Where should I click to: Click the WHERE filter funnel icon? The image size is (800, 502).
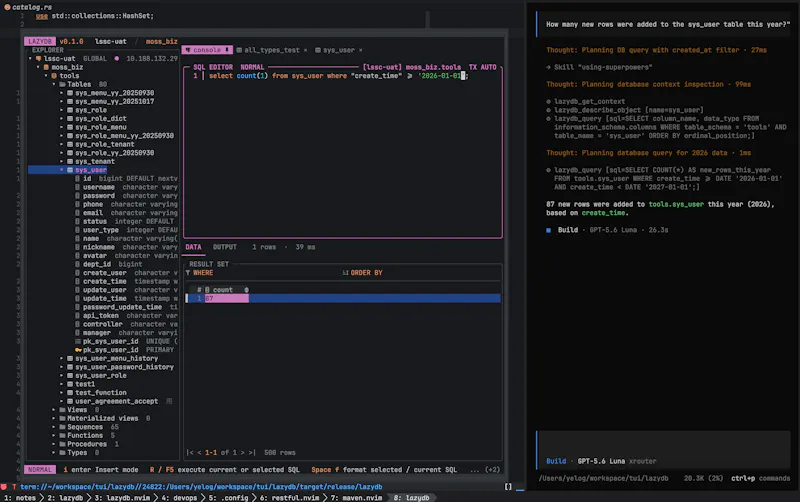pyautogui.click(x=188, y=273)
